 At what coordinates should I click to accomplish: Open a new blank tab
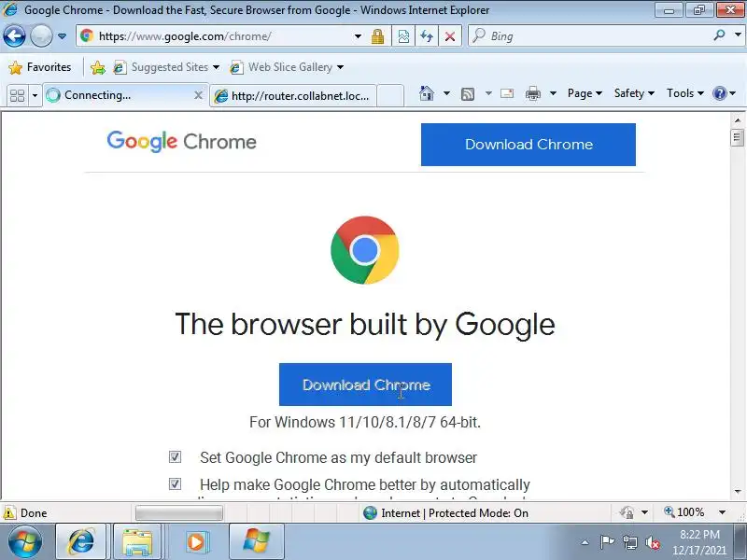pyautogui.click(x=390, y=96)
